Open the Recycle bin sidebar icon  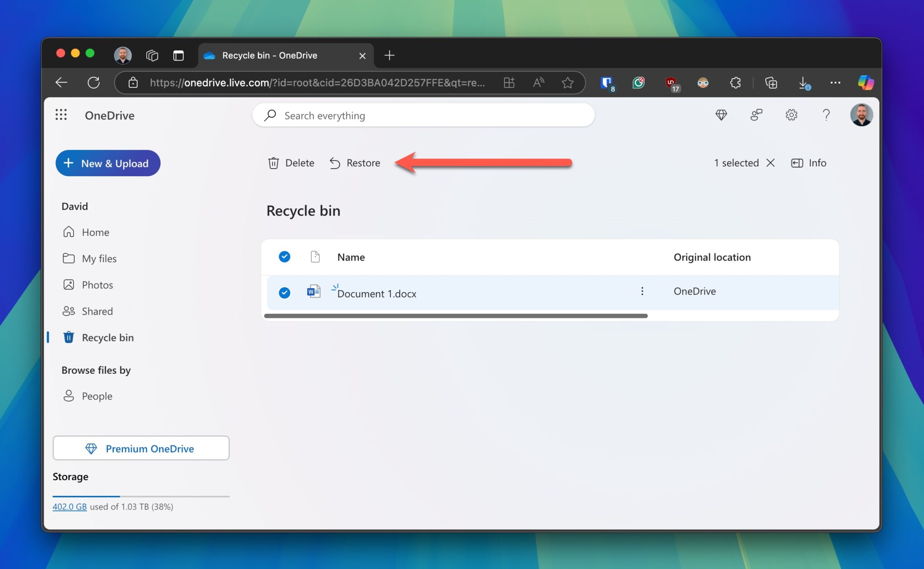(68, 337)
